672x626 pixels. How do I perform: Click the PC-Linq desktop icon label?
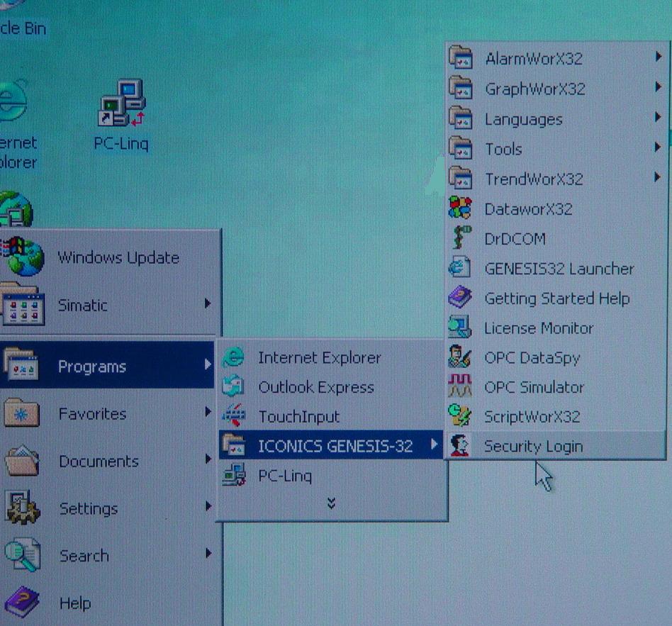click(121, 143)
